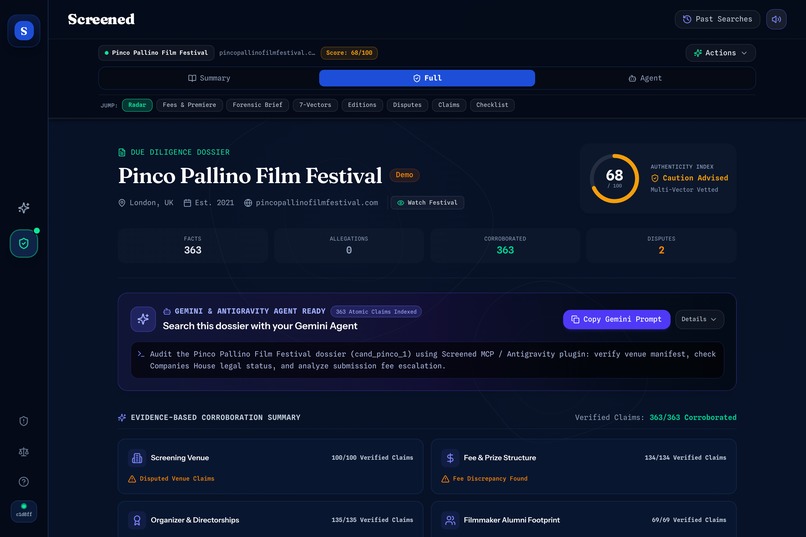The width and height of the screenshot is (806, 537).
Task: Click Fee Discrepancy Found warning
Action: [x=485, y=479]
